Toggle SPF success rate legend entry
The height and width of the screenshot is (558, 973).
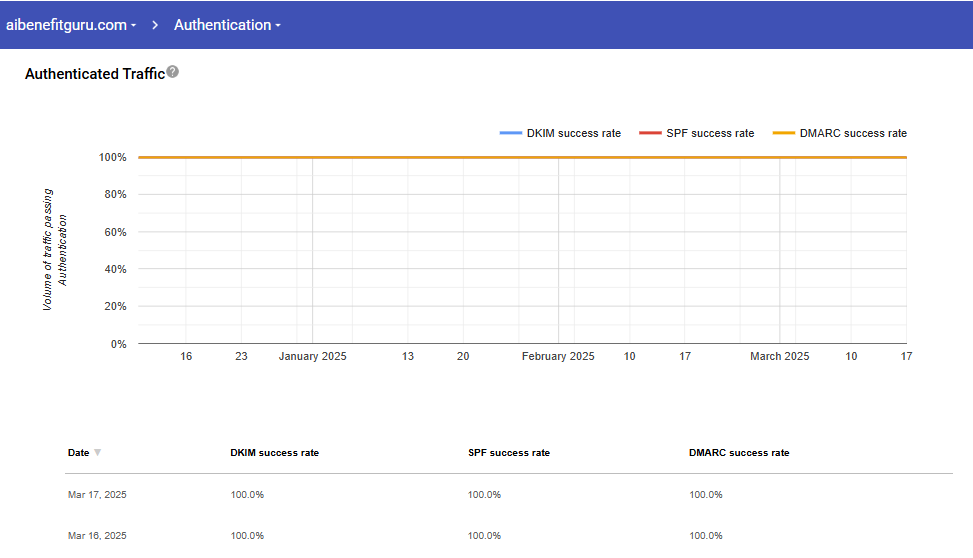(710, 133)
